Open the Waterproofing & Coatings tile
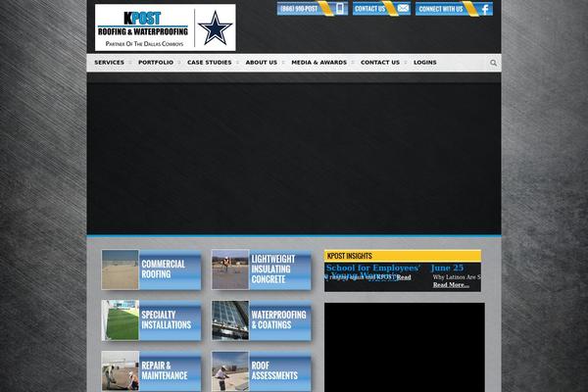588x392 pixels. (x=262, y=320)
